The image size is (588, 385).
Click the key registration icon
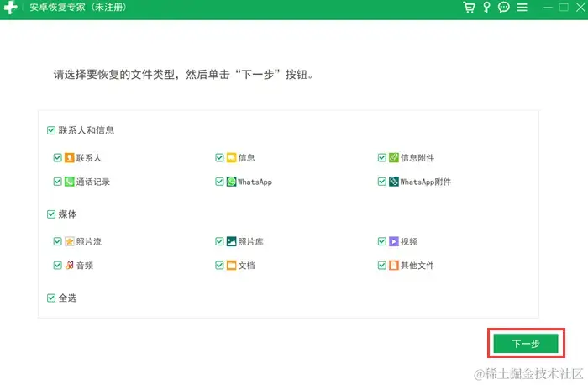tap(486, 7)
